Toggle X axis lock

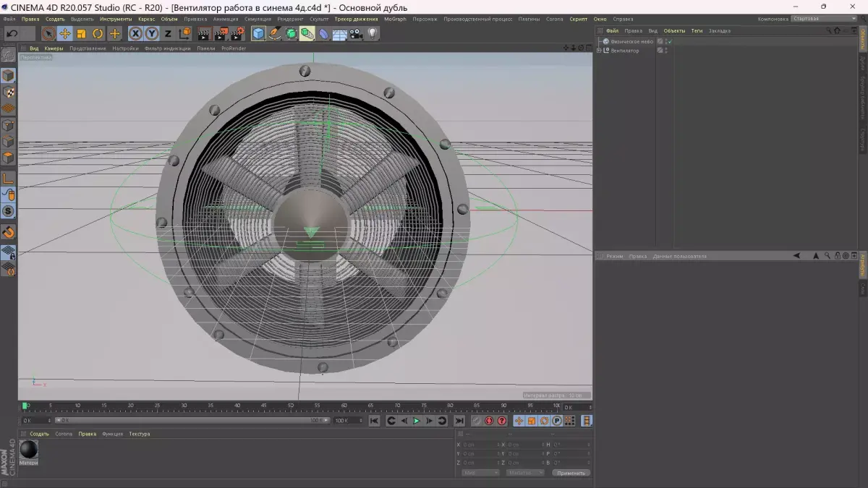135,33
